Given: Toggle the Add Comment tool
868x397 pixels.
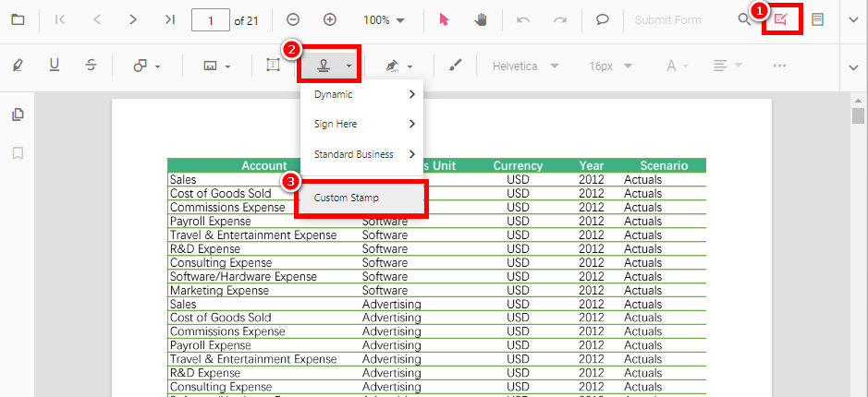Looking at the screenshot, I should [x=602, y=19].
